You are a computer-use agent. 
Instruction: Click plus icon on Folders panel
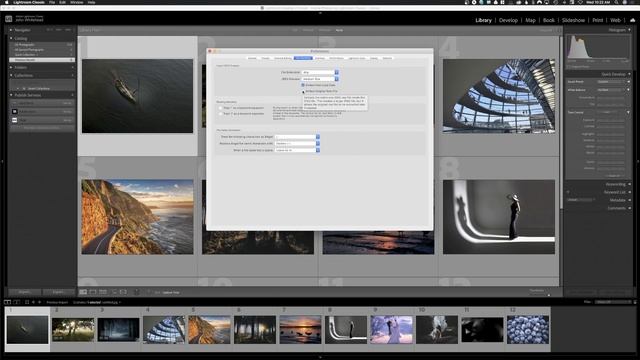73,67
